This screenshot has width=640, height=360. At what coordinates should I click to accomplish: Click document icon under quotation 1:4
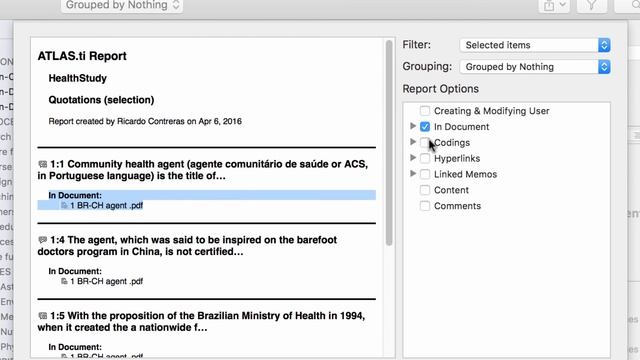64,281
